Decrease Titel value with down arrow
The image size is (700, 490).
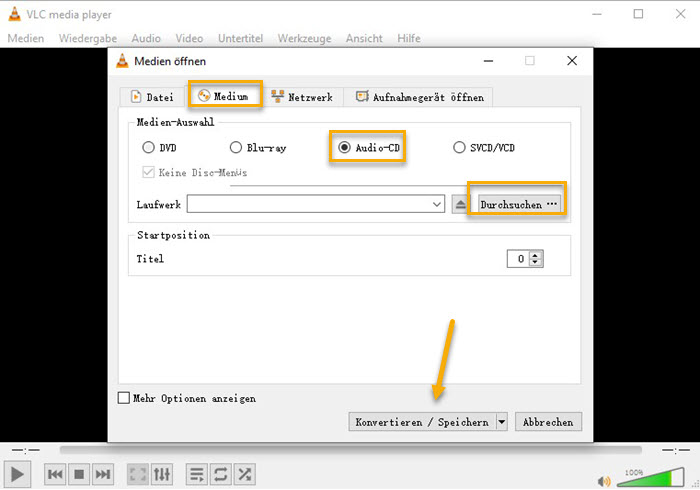(x=535, y=262)
